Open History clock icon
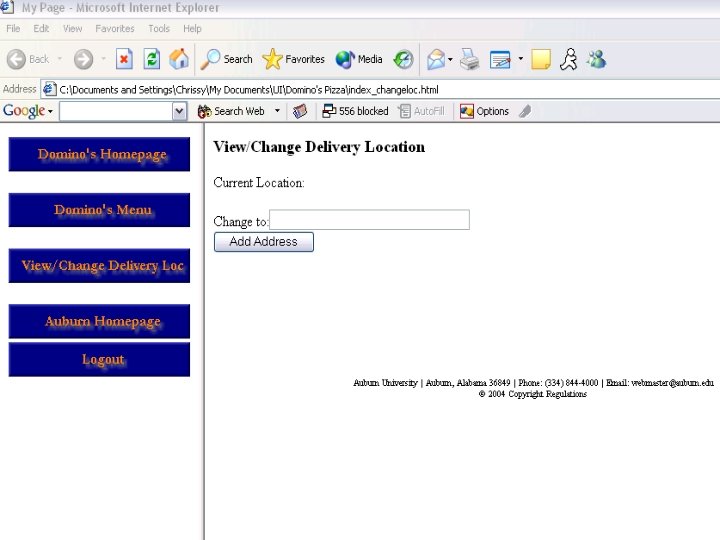The width and height of the screenshot is (720, 540). tap(404, 59)
